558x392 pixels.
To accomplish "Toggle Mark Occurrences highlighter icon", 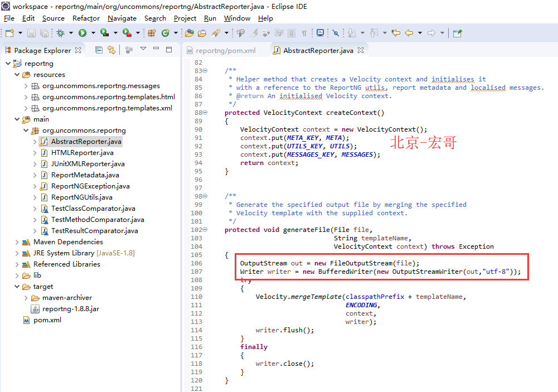I will tap(254, 33).
